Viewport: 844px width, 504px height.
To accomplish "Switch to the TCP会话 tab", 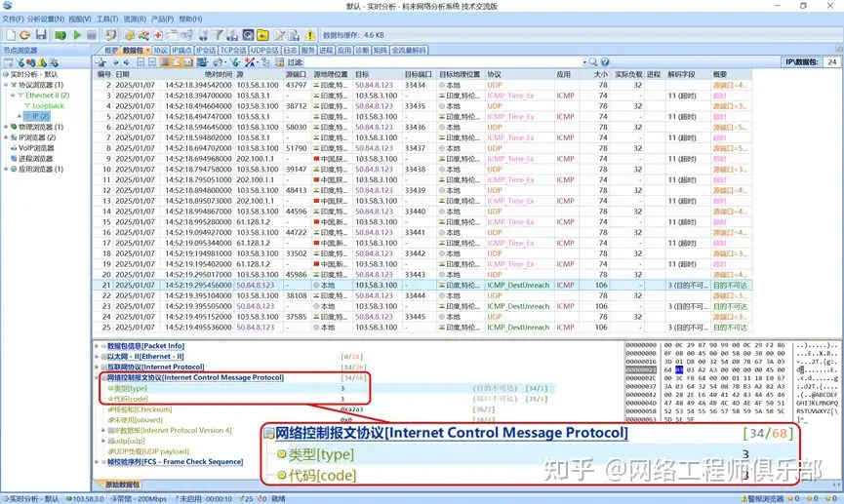I will click(233, 50).
